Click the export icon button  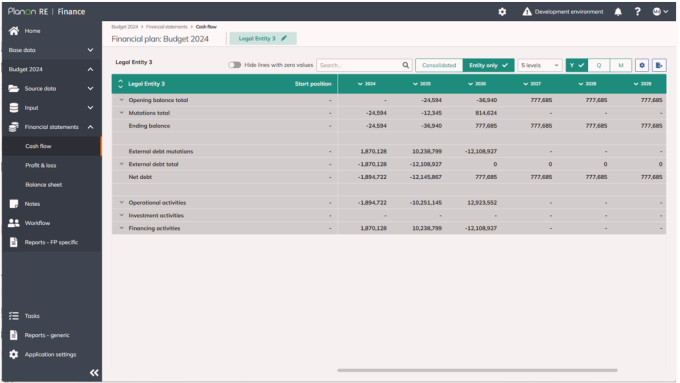click(659, 65)
